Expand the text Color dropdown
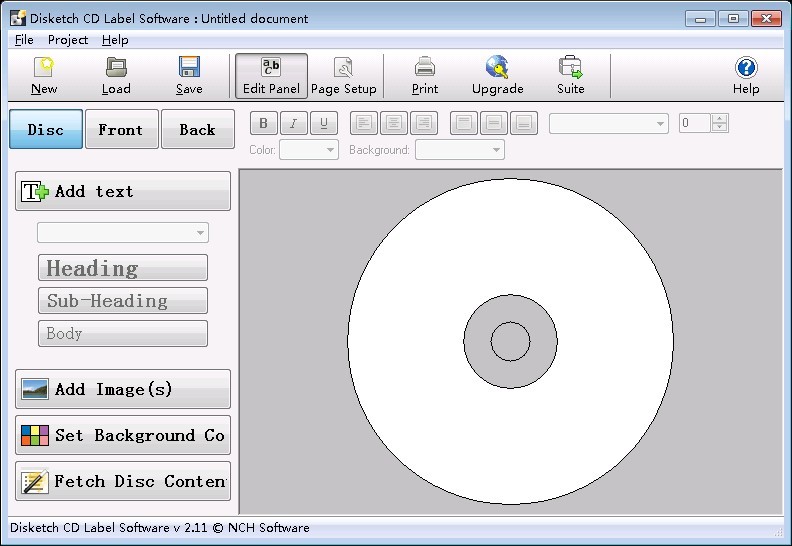Viewport: 792px width, 546px height. pyautogui.click(x=309, y=150)
